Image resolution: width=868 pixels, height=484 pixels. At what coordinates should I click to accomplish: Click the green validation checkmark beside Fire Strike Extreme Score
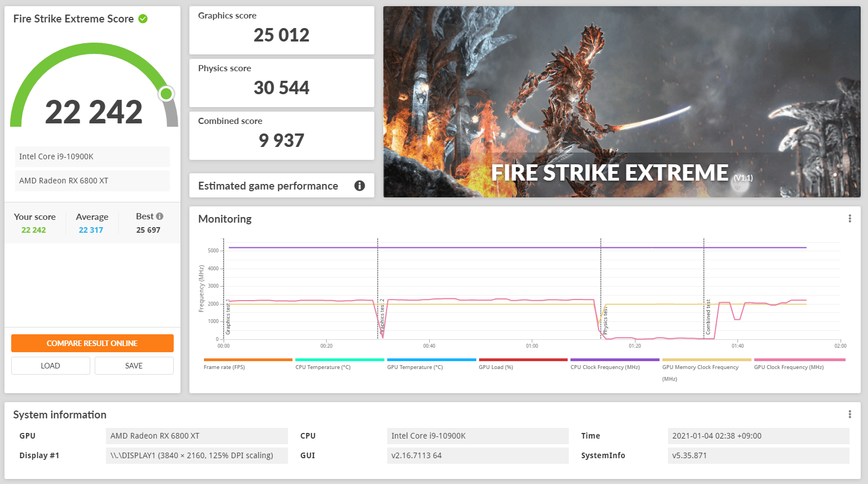(x=143, y=19)
